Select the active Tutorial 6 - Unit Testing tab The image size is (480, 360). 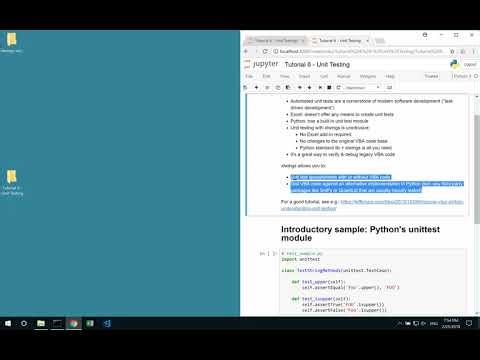click(340, 41)
